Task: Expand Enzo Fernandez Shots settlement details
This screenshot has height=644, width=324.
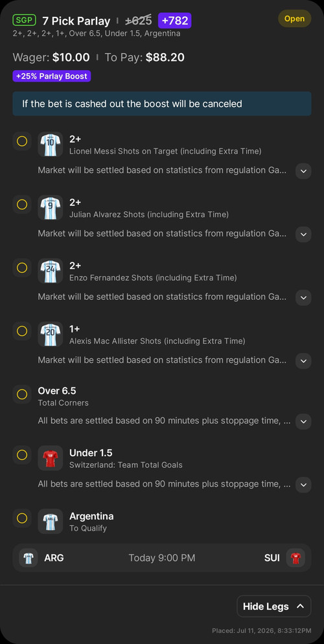Action: (x=303, y=298)
